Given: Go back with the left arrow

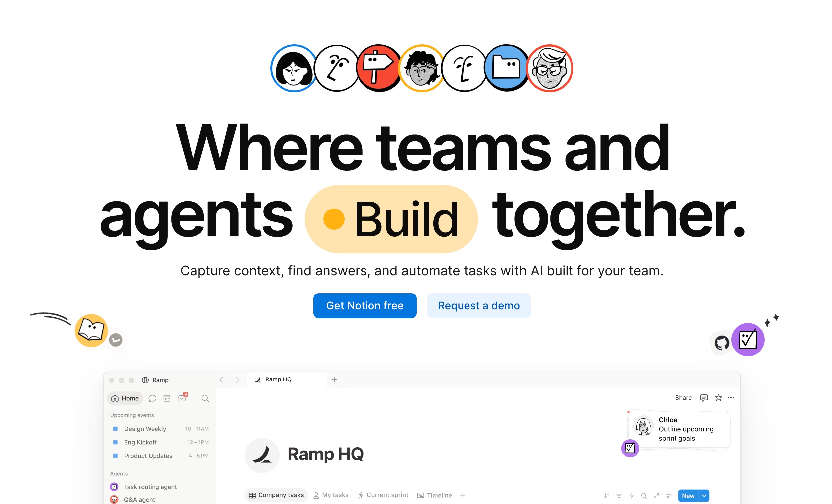Looking at the screenshot, I should tap(222, 380).
